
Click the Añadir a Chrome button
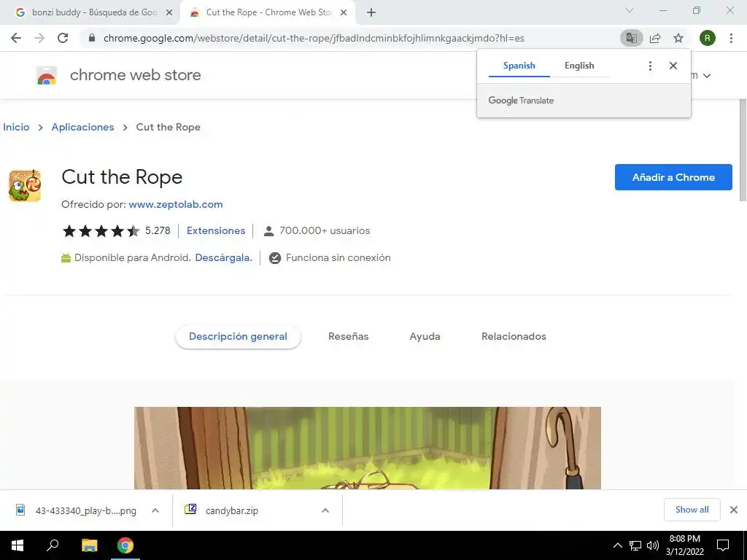(x=673, y=177)
